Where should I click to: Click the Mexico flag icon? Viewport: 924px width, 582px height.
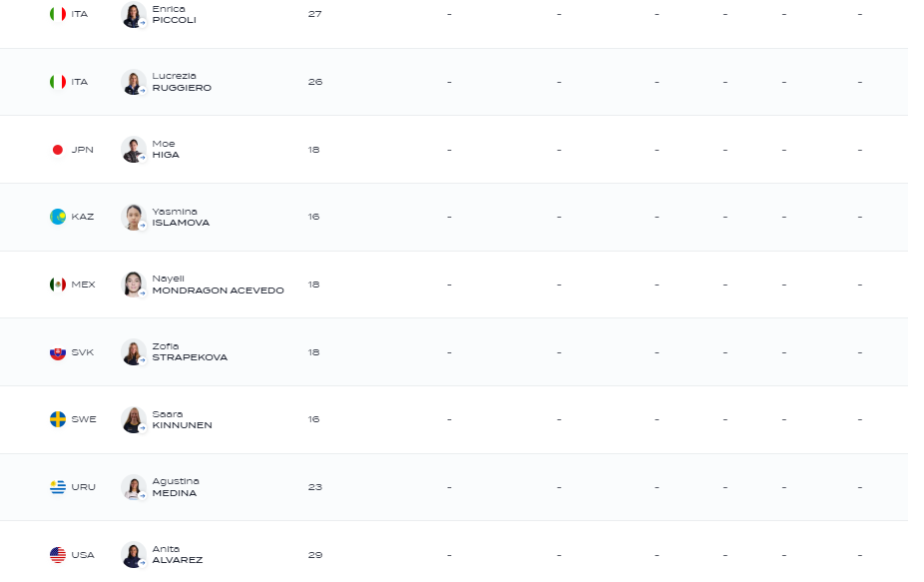[58, 285]
